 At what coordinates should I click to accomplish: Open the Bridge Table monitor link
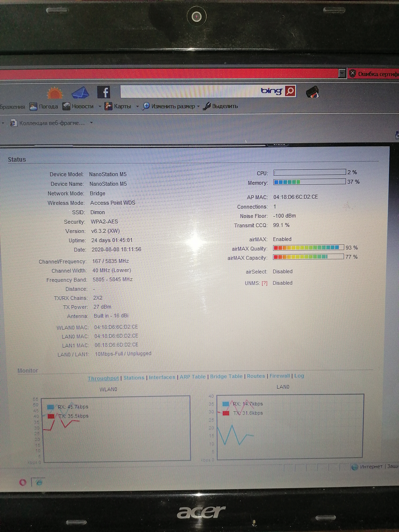tap(226, 376)
